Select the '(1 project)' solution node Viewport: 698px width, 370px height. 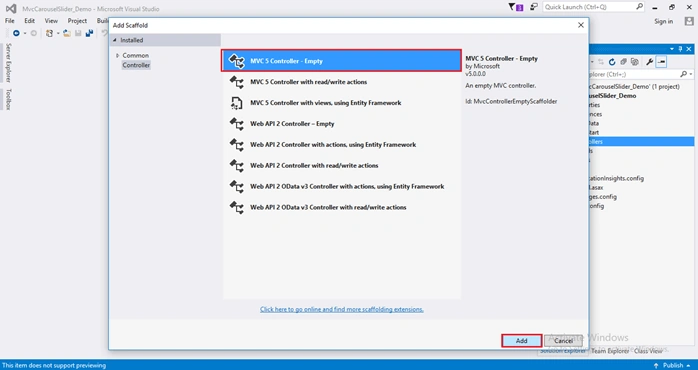(x=634, y=86)
